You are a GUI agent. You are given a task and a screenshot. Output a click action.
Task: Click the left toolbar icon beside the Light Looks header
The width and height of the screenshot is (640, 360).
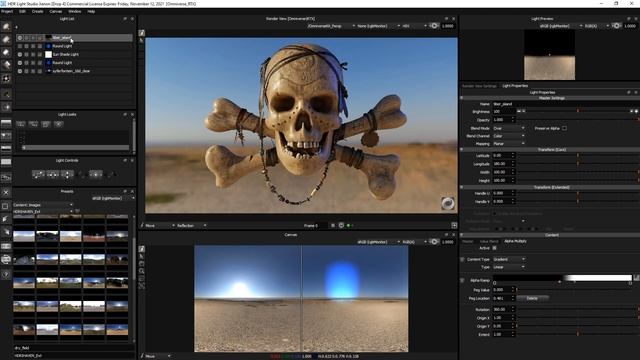pos(6,122)
